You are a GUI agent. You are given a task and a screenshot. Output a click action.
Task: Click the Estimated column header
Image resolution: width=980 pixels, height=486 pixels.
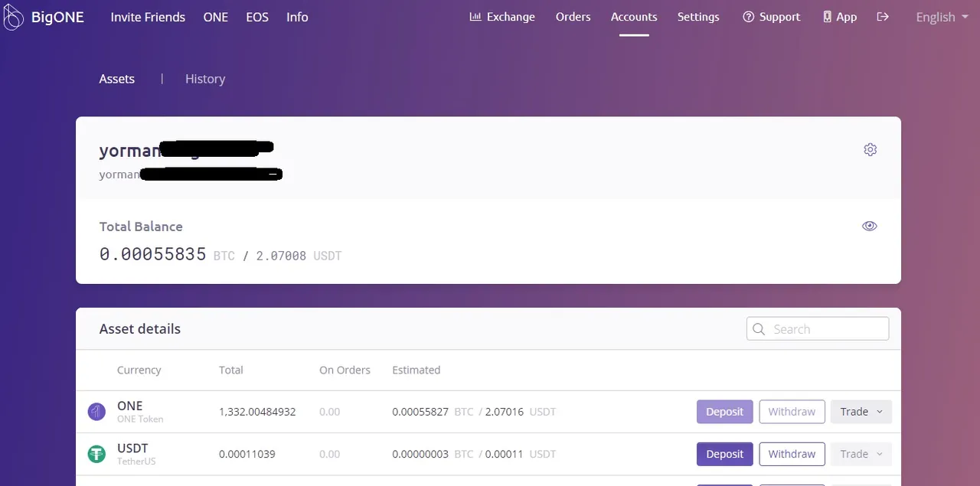tap(416, 370)
